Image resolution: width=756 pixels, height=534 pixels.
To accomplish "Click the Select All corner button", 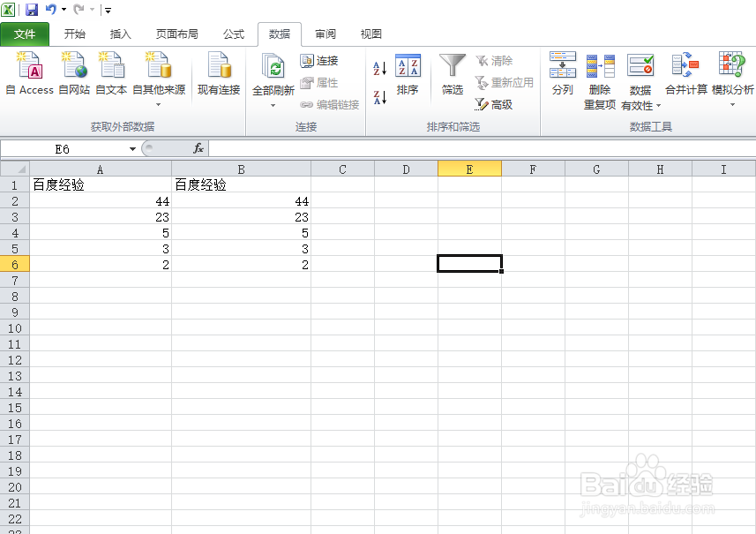I will point(14,169).
